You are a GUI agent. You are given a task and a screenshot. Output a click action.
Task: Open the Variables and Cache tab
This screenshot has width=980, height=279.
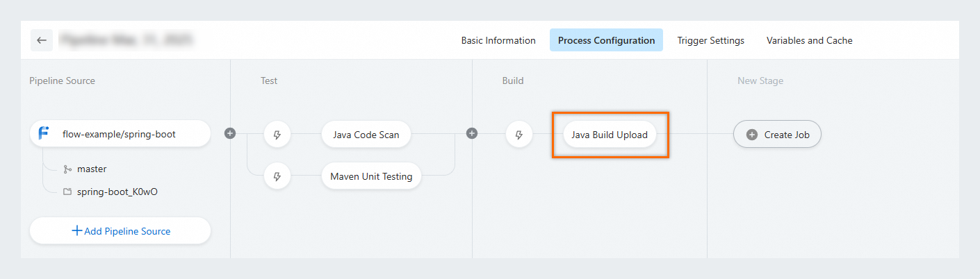809,40
